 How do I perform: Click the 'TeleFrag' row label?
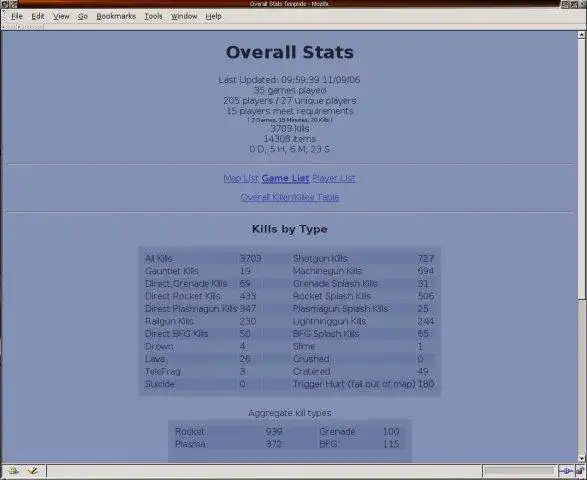[x=163, y=371]
